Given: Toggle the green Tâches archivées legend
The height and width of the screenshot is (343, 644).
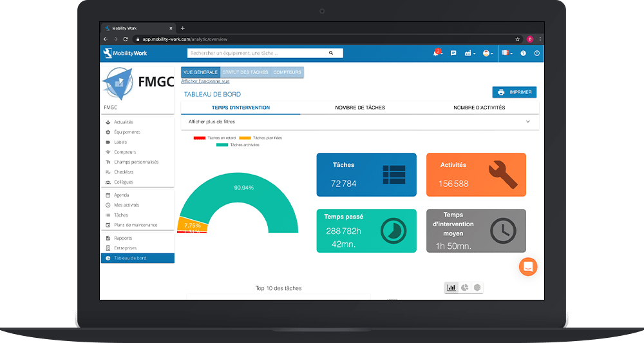Looking at the screenshot, I should coord(238,145).
